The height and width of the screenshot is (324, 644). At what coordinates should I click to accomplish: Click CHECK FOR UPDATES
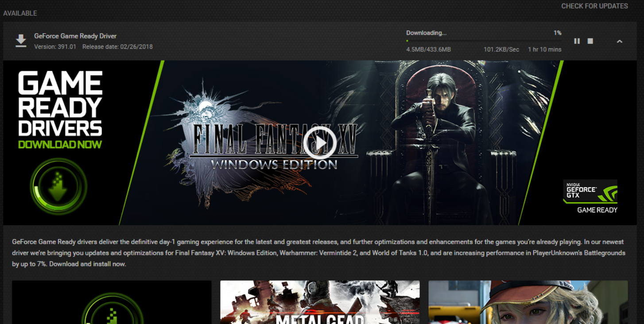594,6
